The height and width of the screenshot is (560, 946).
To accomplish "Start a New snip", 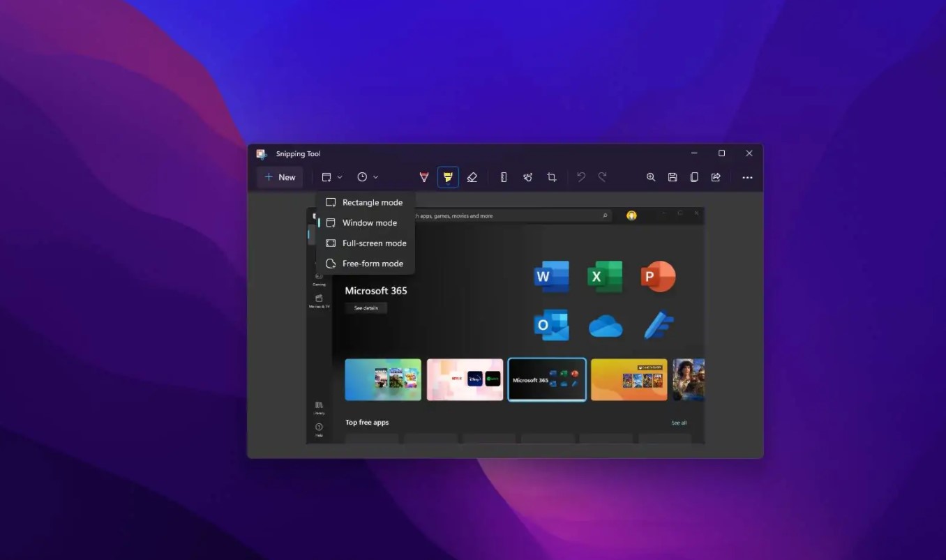I will coord(280,176).
